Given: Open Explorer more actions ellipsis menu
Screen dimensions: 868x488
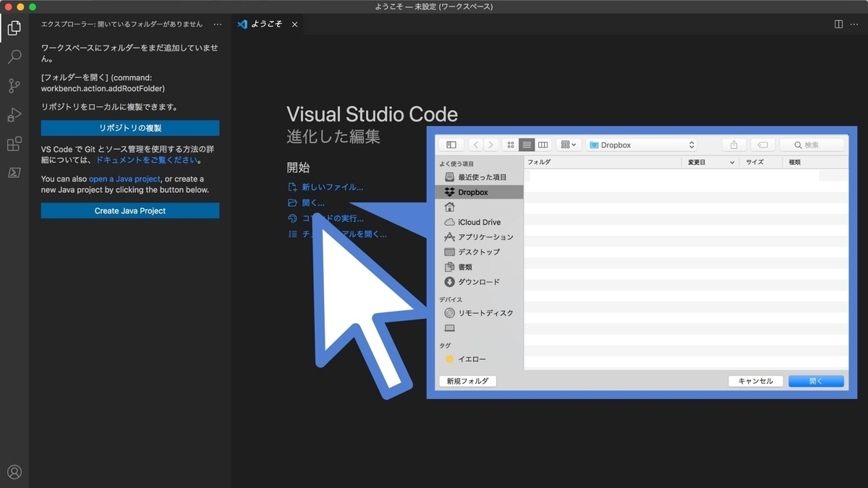Looking at the screenshot, I should point(218,24).
